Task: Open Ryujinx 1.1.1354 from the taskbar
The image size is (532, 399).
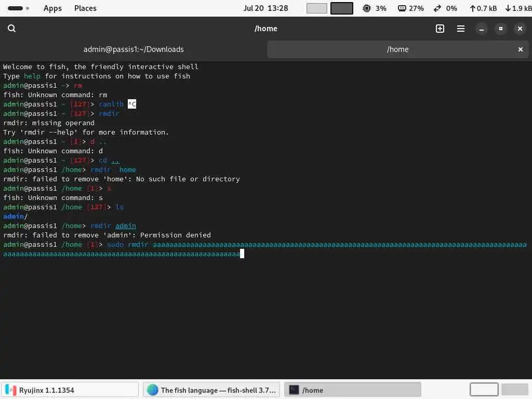Action: (x=70, y=390)
